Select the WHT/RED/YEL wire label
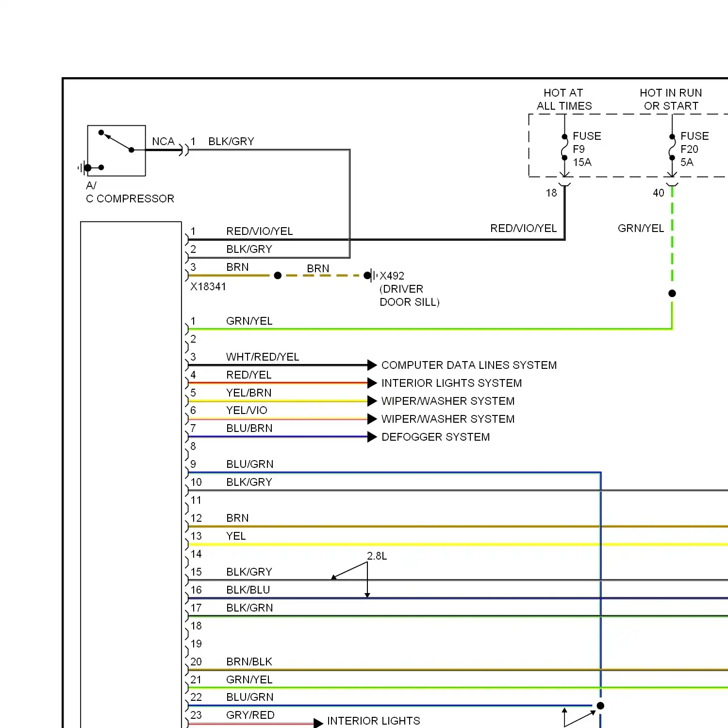728x728 pixels. (263, 357)
